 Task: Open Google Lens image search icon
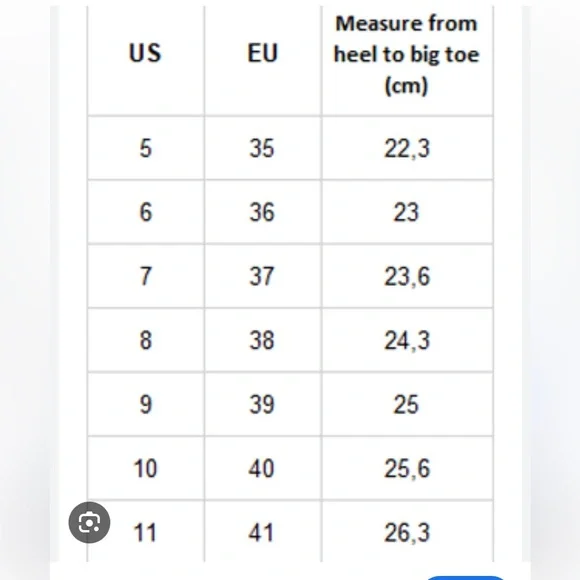[x=89, y=522]
